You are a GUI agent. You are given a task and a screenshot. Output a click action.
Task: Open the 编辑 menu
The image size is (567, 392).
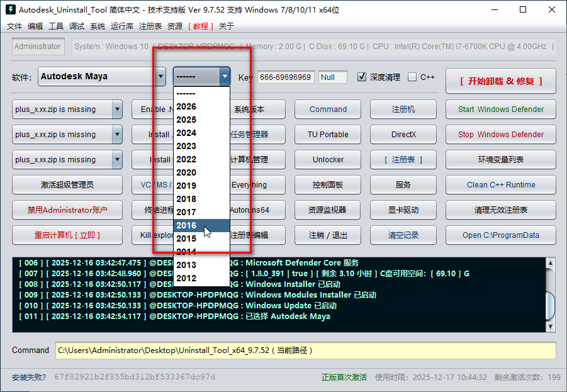tap(35, 26)
